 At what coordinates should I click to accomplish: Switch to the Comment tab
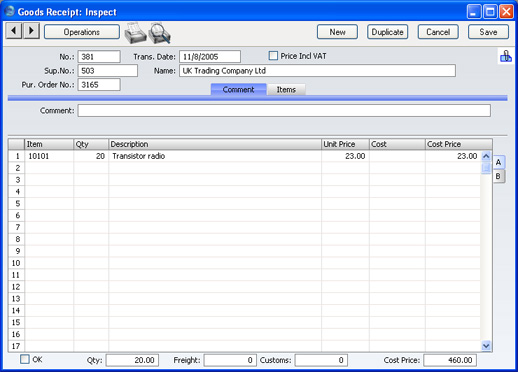coord(238,90)
